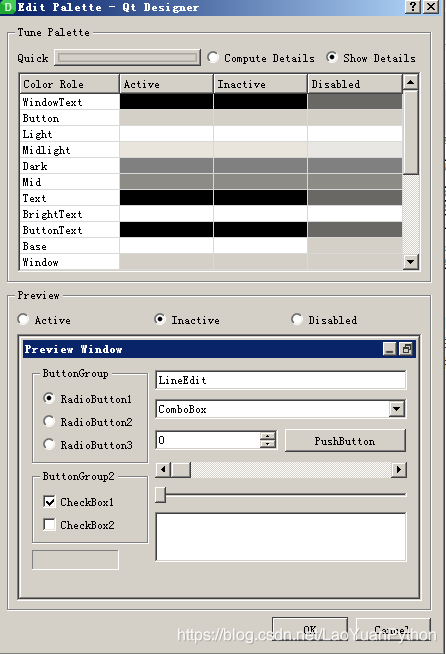The image size is (446, 654).
Task: Click the preview window restore icon
Action: coord(406,349)
